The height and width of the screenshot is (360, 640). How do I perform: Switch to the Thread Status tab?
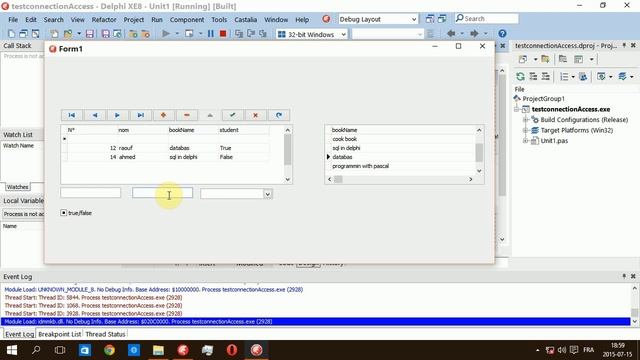[105, 334]
